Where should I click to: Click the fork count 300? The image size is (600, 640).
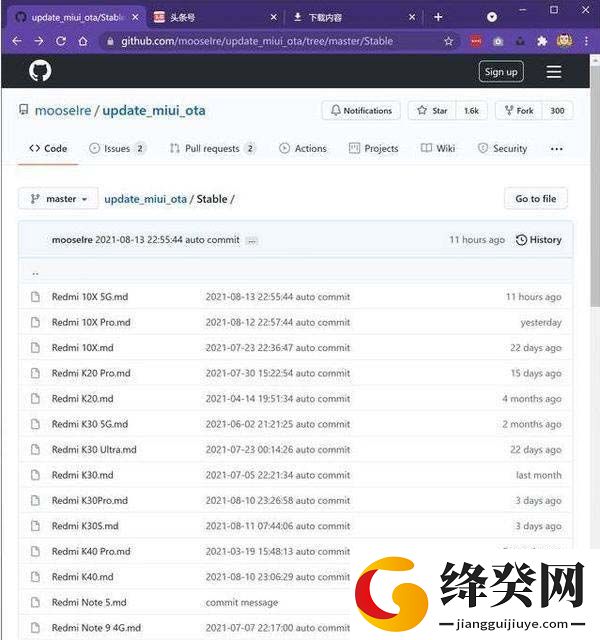coord(557,111)
